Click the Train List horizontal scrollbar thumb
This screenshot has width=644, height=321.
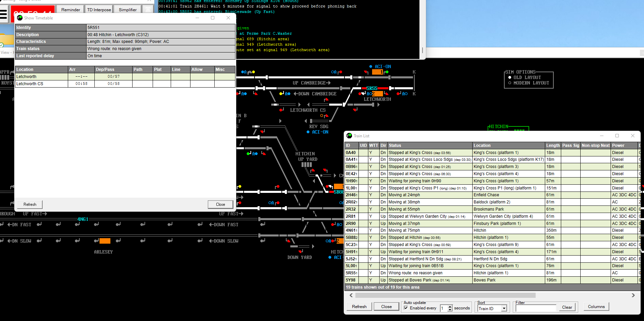coord(445,295)
